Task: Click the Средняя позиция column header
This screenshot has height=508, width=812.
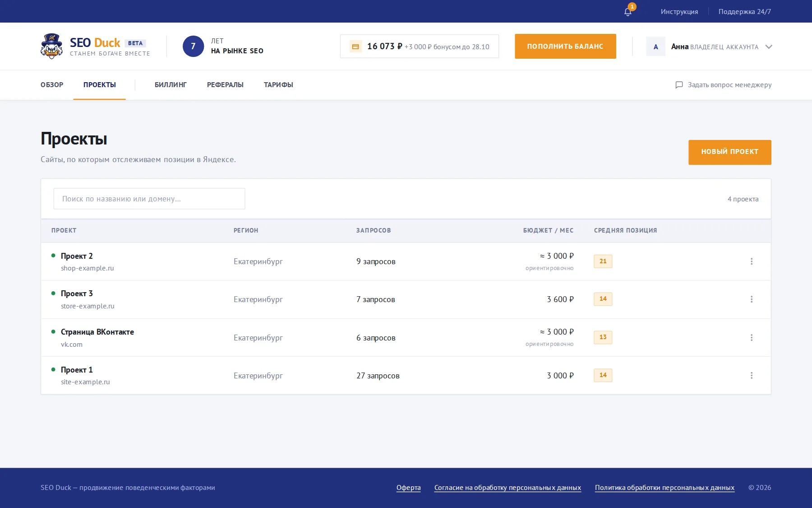Action: coord(625,230)
